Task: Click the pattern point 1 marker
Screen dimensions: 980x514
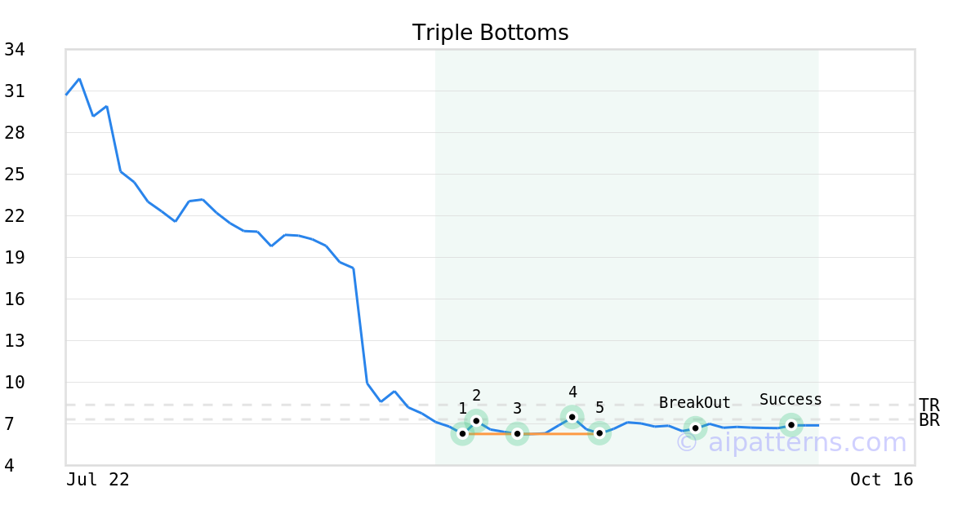Action: pos(462,434)
